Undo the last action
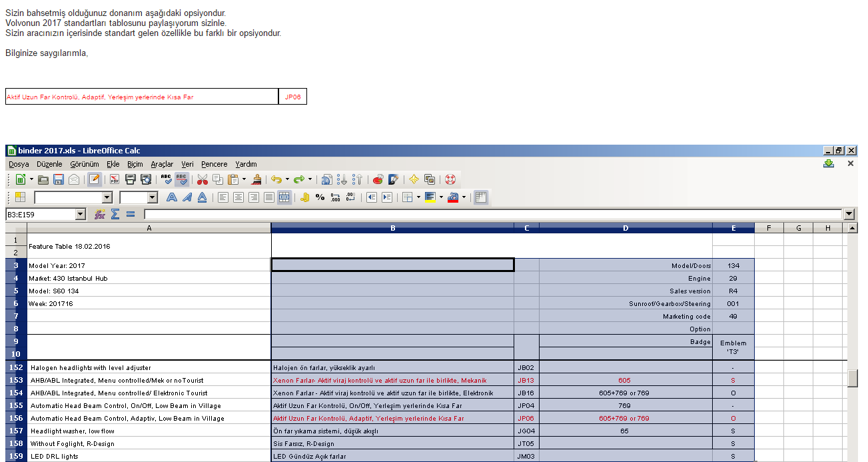 point(276,179)
